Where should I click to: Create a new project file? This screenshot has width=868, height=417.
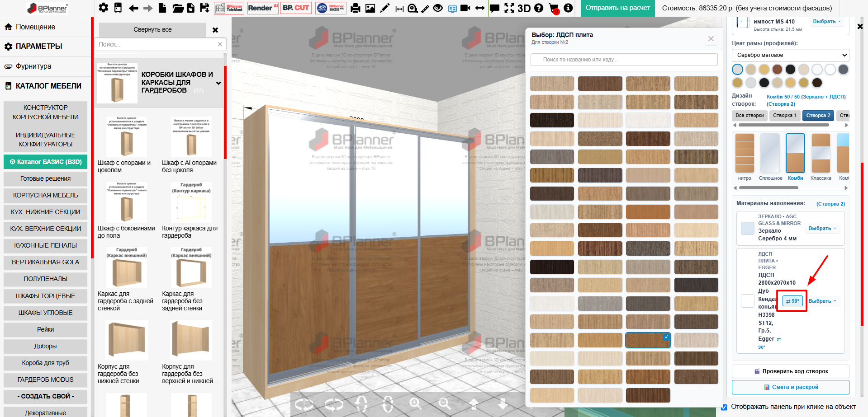tap(162, 8)
